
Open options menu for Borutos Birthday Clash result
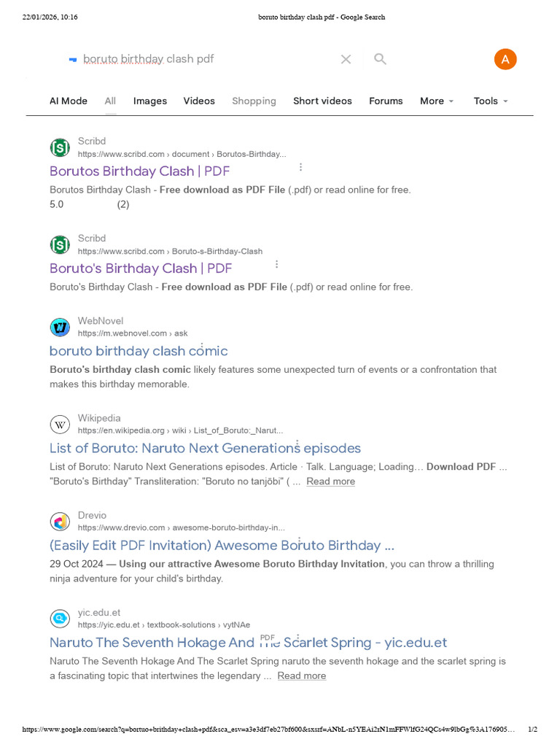300,168
